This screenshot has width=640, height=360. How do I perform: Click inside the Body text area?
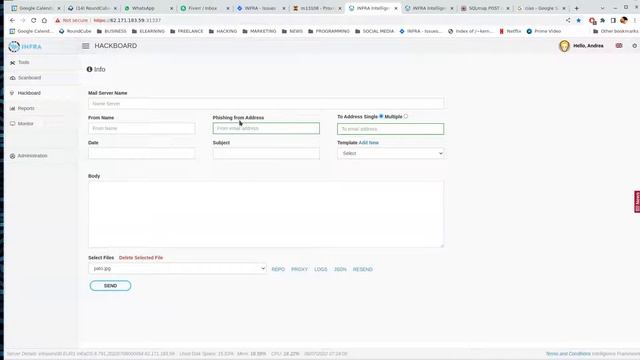[x=266, y=214]
